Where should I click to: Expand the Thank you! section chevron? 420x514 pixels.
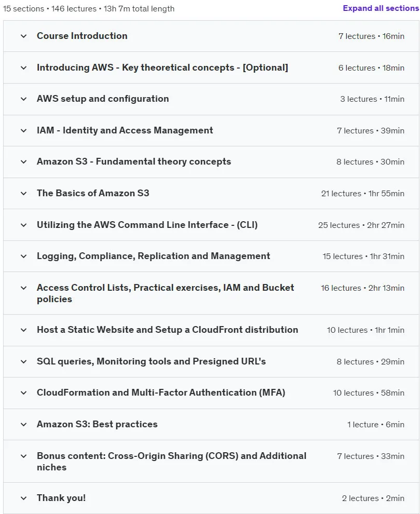[23, 498]
